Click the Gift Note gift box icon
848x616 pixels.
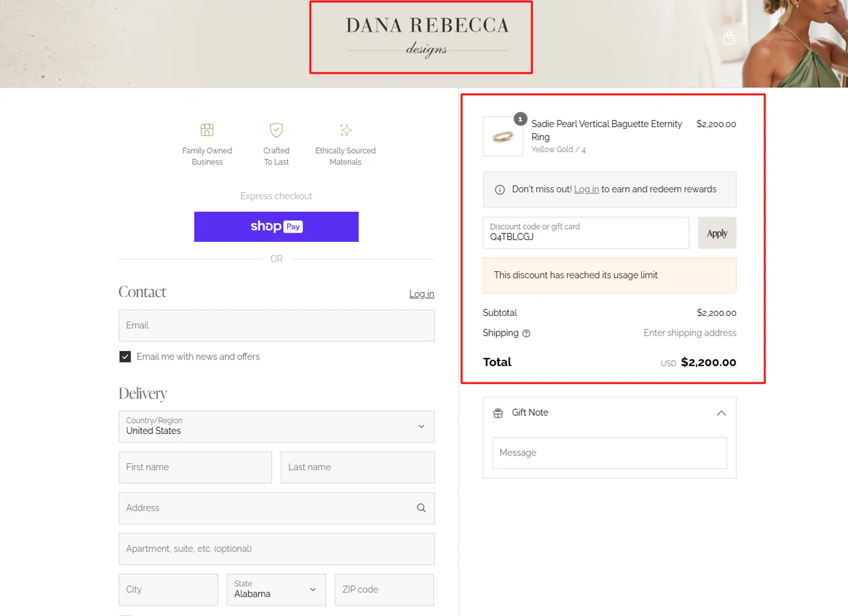(x=498, y=413)
